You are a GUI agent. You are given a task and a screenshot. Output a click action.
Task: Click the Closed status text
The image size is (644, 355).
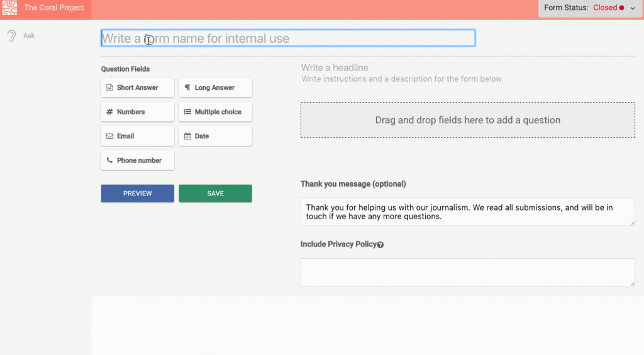(604, 8)
